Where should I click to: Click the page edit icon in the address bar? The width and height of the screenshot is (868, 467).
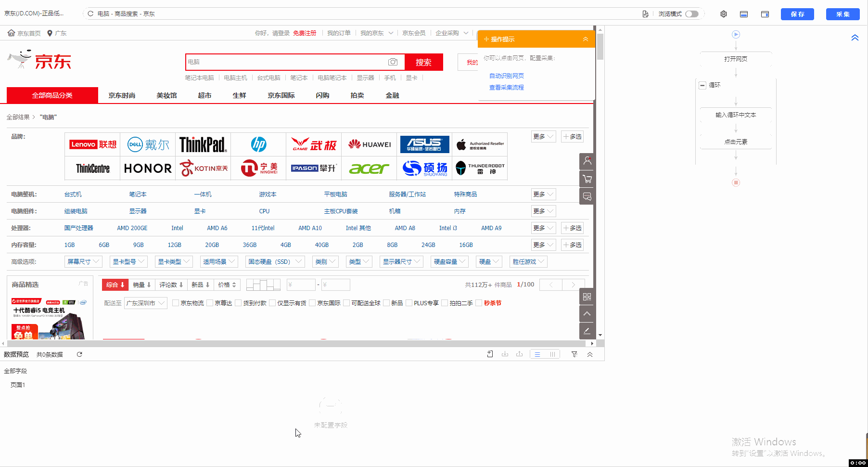coord(645,14)
